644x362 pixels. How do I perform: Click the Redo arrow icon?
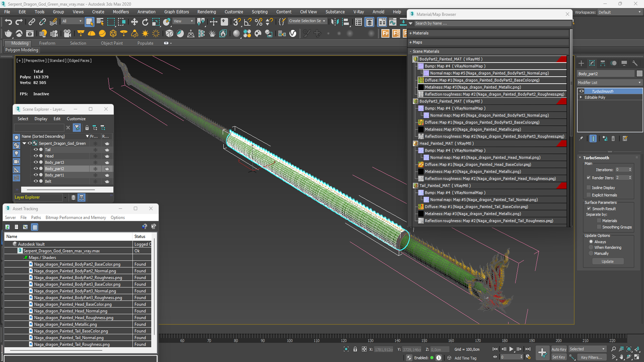pos(19,22)
